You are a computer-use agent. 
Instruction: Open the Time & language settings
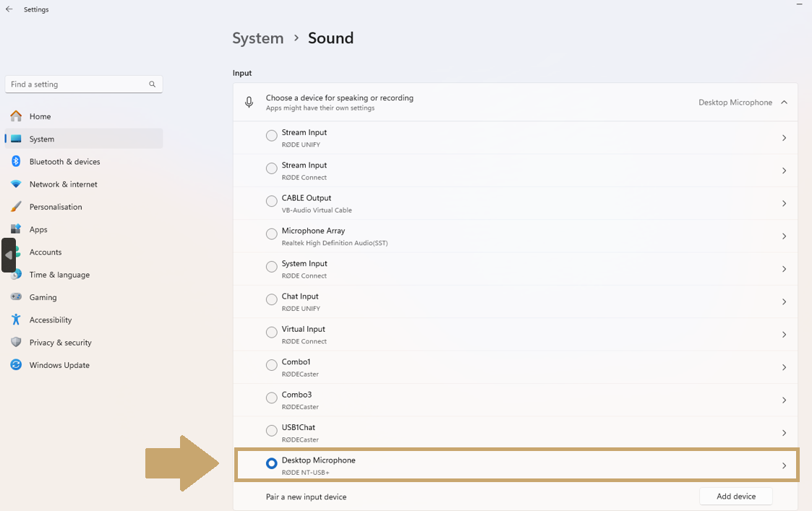59,275
